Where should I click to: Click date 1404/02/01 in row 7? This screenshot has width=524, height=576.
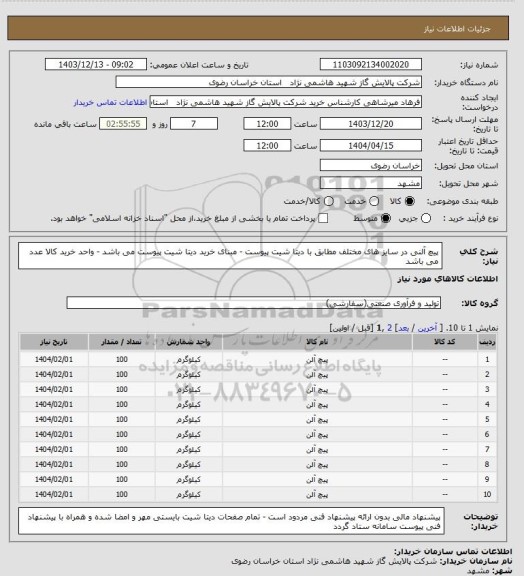tap(54, 449)
